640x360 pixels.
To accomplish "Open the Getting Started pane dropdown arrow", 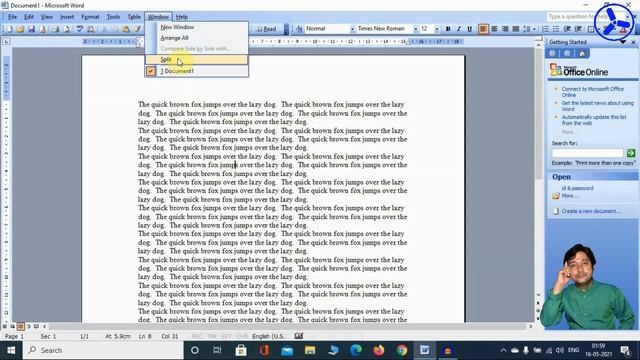I will (x=623, y=42).
